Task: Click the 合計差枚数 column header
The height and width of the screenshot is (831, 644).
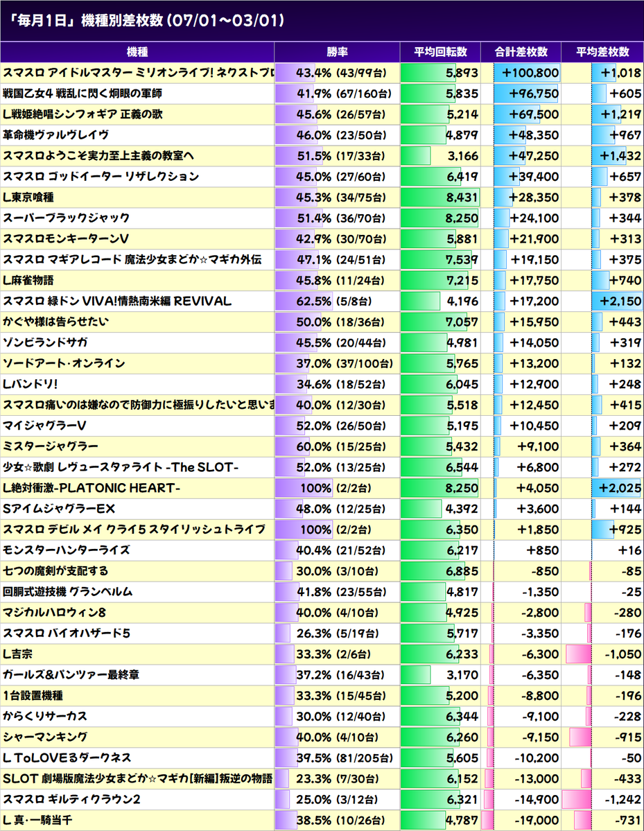Action: click(x=521, y=52)
